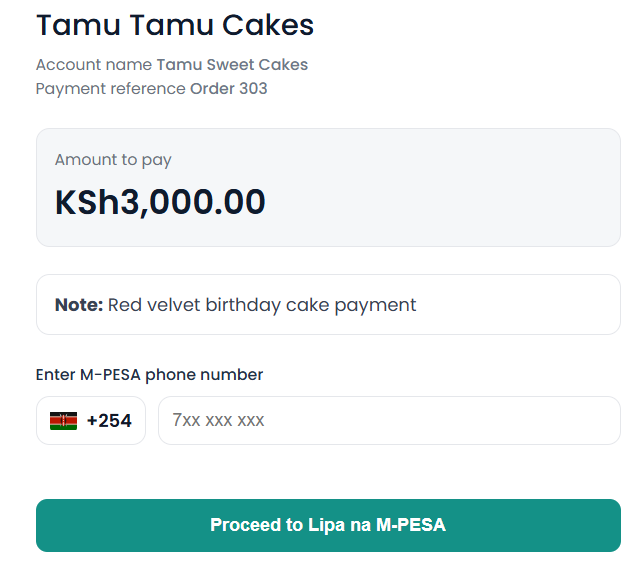Click the Kenyan flag icon

[64, 421]
